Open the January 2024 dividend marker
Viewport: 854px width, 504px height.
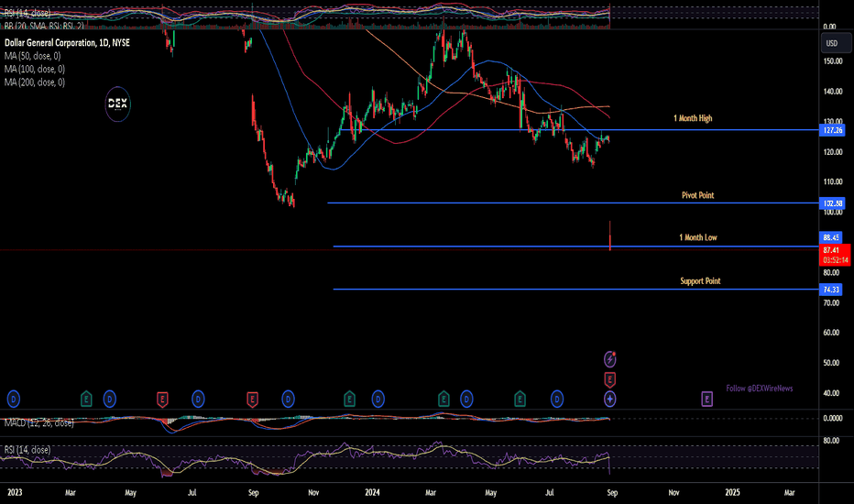pyautogui.click(x=378, y=400)
